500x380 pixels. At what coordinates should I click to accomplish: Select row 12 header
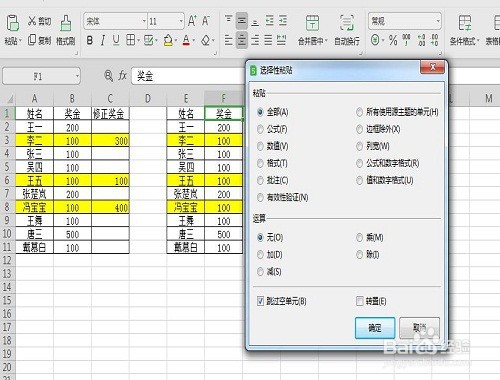click(7, 260)
